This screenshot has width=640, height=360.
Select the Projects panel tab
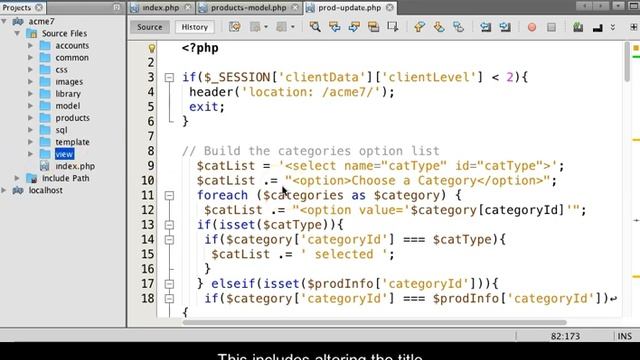pos(22,7)
